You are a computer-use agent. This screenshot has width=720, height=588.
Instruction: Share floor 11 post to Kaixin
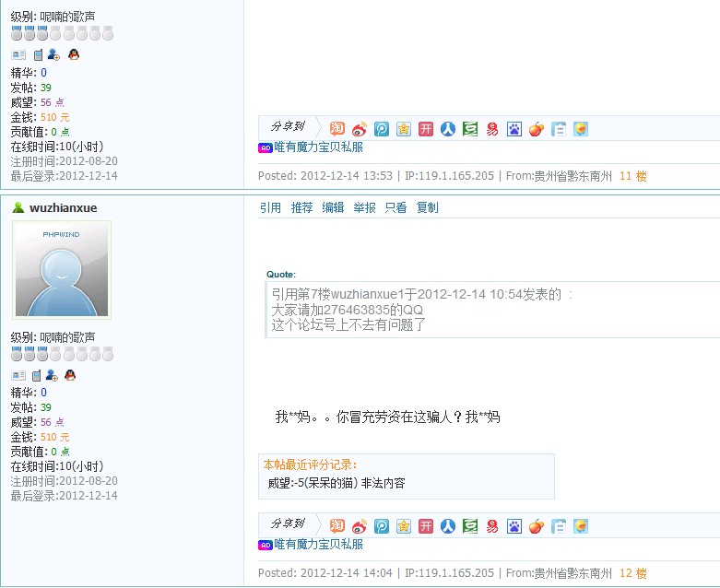point(426,129)
